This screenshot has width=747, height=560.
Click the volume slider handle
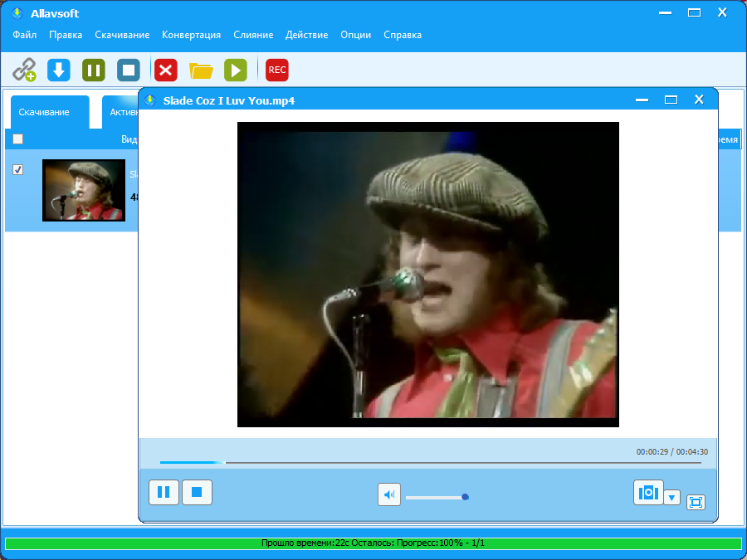click(465, 497)
